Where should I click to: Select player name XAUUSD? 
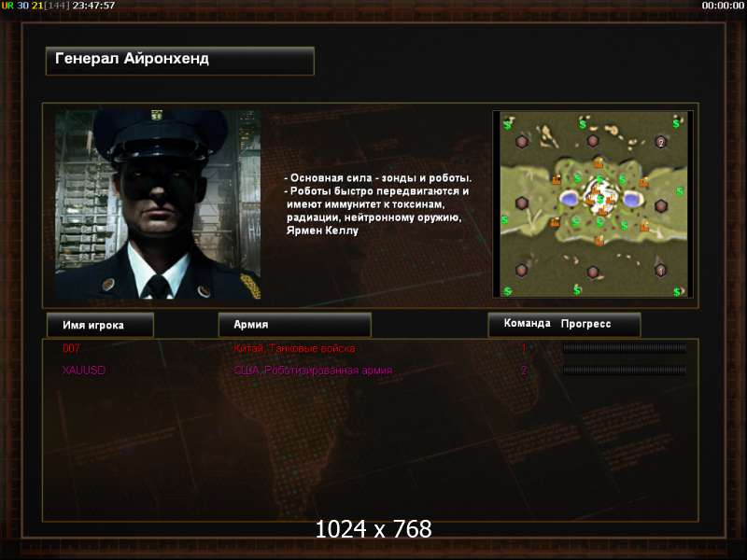[84, 370]
